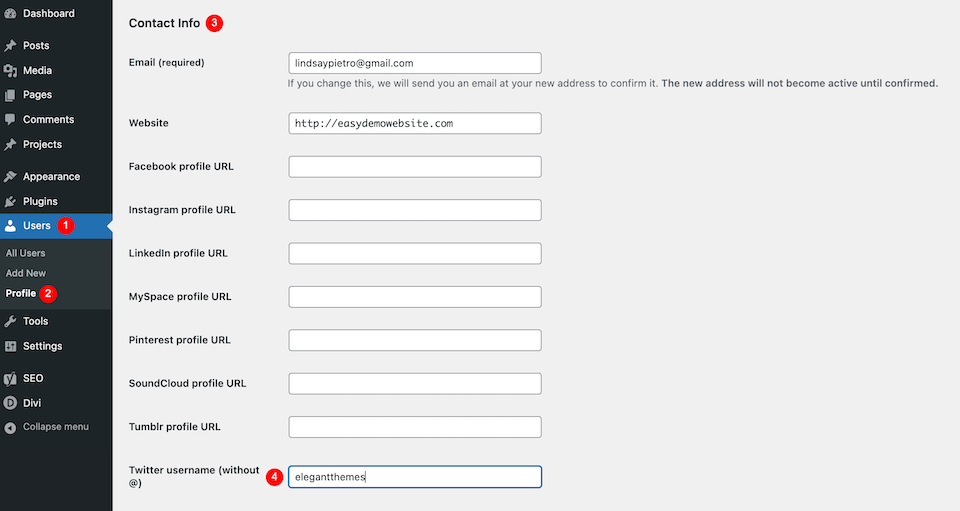Click the Comments speech bubble icon
Viewport: 960px width, 511px height.
click(x=10, y=120)
